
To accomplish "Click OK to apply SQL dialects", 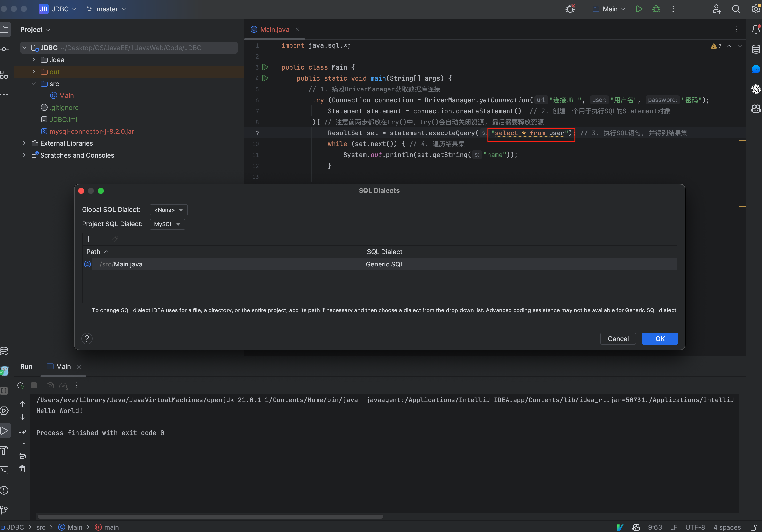I will (x=660, y=339).
